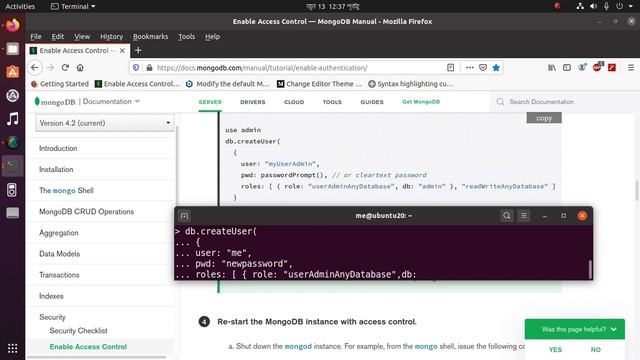Toggle bookmark star for this page
640x360 pixels.
[496, 68]
